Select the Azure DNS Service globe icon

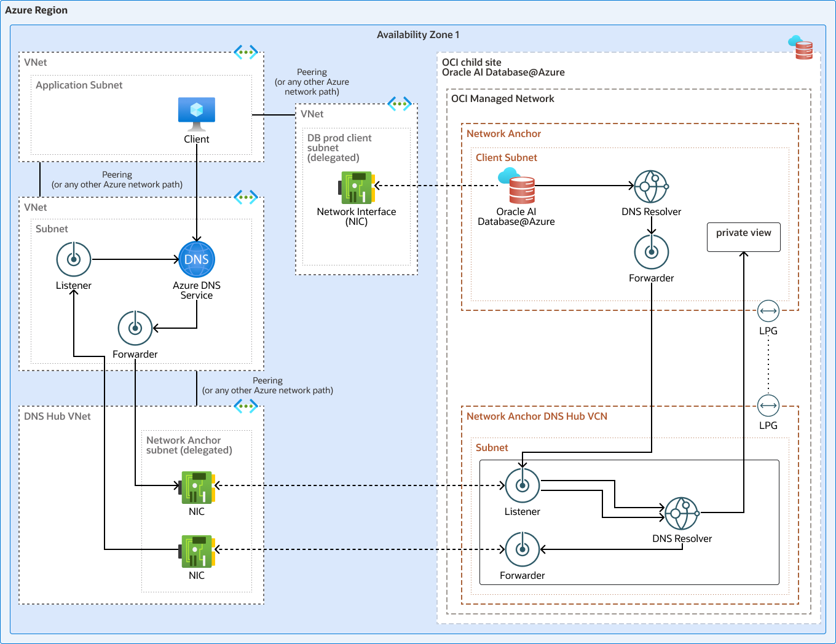197,259
